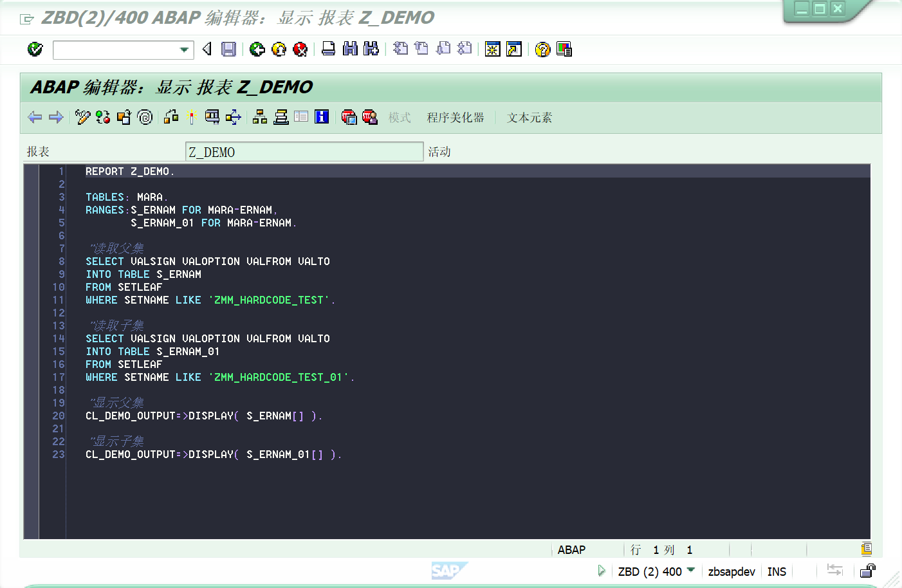Viewport: 902px width, 588px height.
Task: Click the 模式 (Pattern) menu item
Action: pyautogui.click(x=400, y=118)
